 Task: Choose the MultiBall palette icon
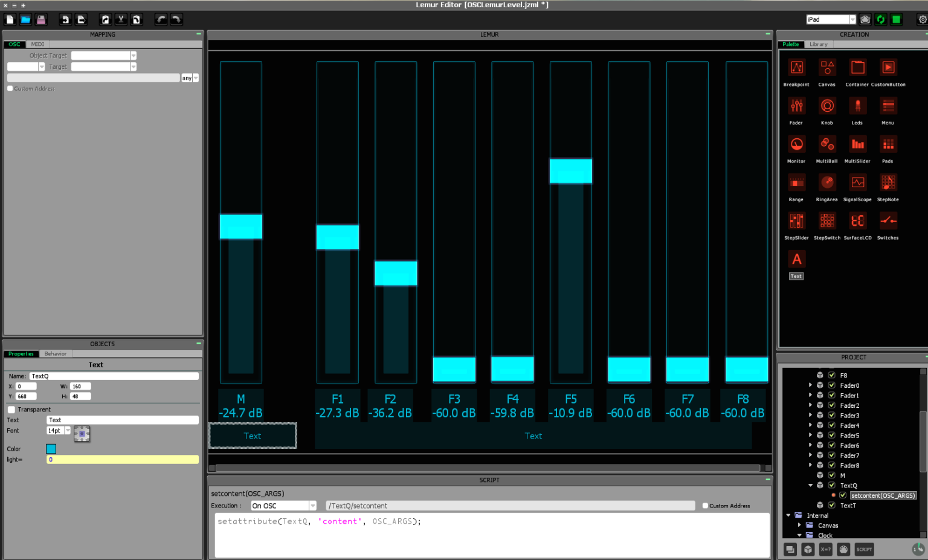(x=827, y=144)
